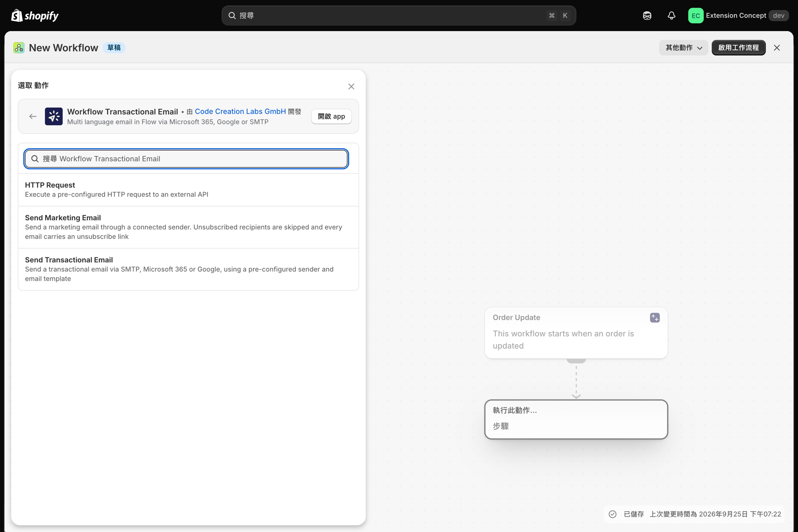
Task: Select the Send Marketing Email action
Action: (188, 227)
